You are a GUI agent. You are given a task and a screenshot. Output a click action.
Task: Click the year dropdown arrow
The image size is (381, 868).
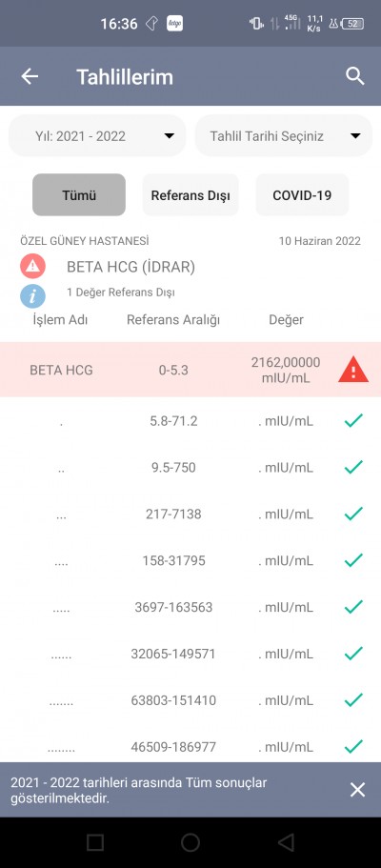(170, 136)
